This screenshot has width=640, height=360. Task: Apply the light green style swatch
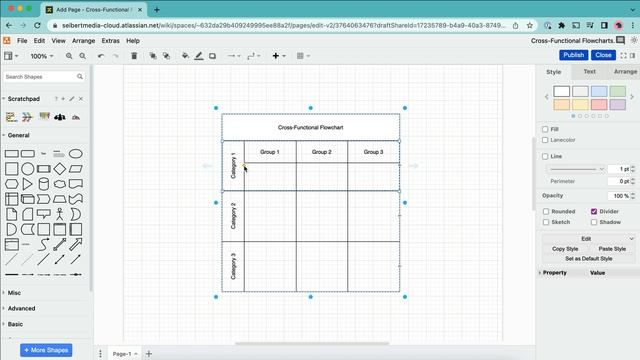pos(618,91)
